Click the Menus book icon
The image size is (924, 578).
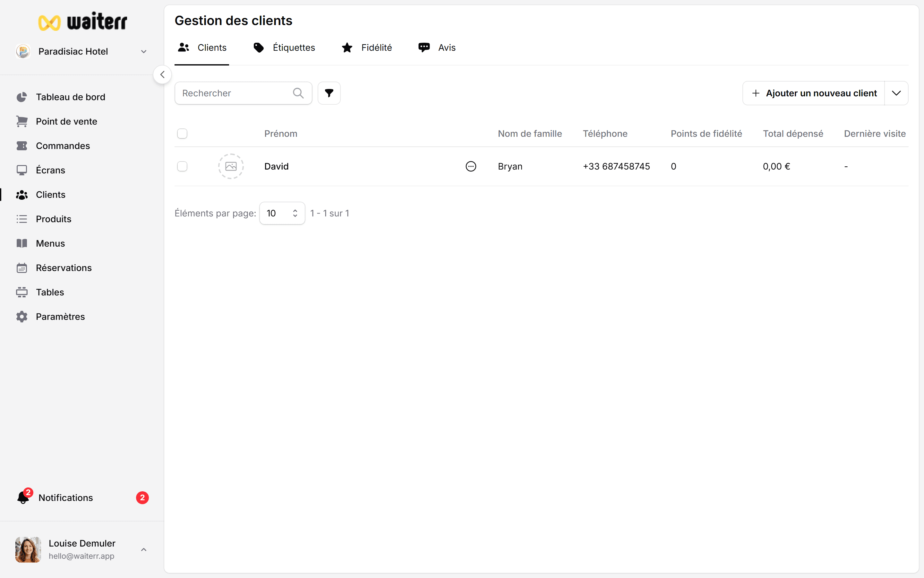[x=22, y=243]
